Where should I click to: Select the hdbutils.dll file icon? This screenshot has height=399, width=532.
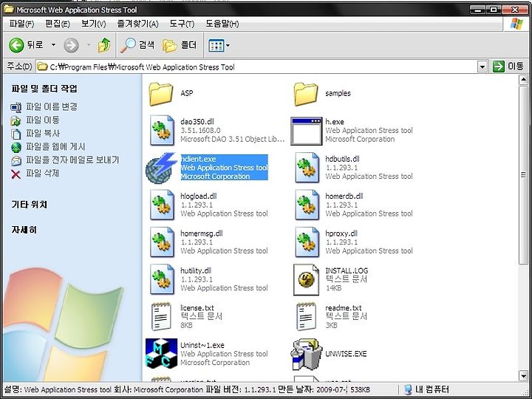pos(307,168)
